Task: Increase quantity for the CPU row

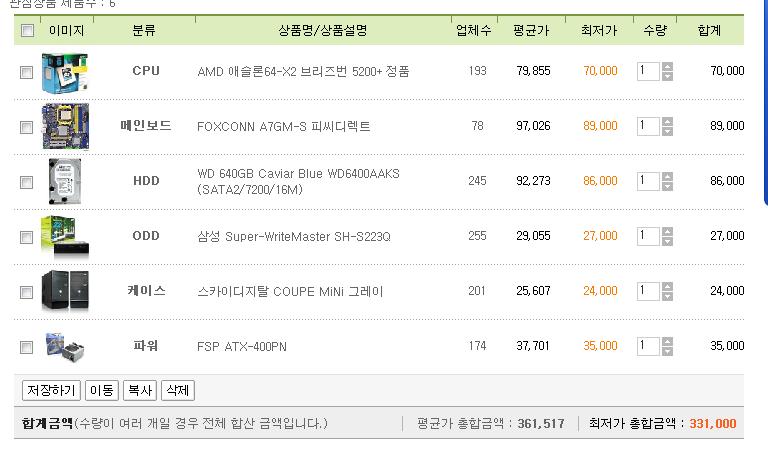Action: pos(667,67)
